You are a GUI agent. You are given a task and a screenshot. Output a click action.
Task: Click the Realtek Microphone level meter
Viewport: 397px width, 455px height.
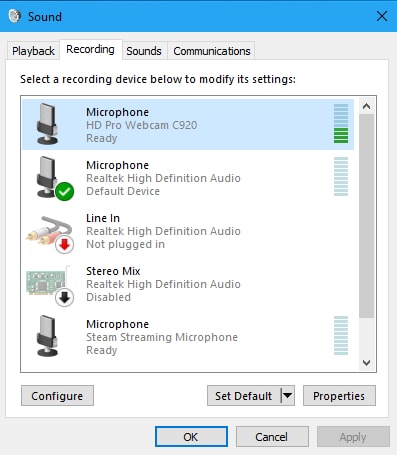(341, 176)
